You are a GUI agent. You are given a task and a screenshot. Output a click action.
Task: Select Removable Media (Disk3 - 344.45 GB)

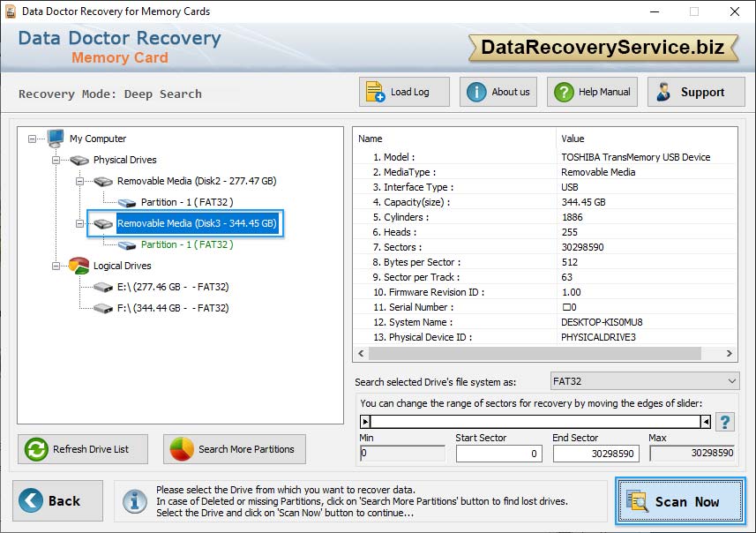pyautogui.click(x=197, y=223)
